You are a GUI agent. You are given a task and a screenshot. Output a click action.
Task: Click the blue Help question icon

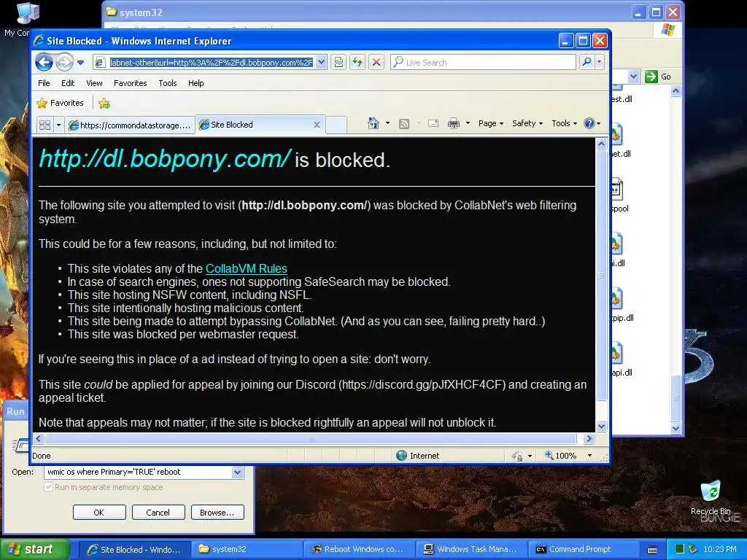click(x=589, y=123)
